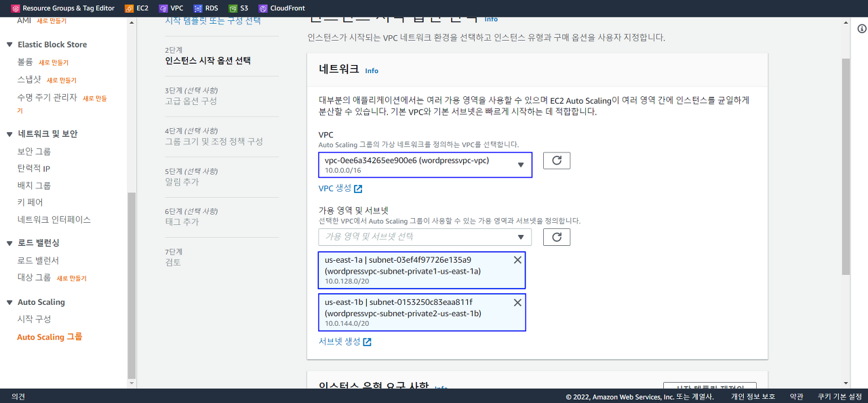Open the RDS service shortcut icon

(197, 8)
